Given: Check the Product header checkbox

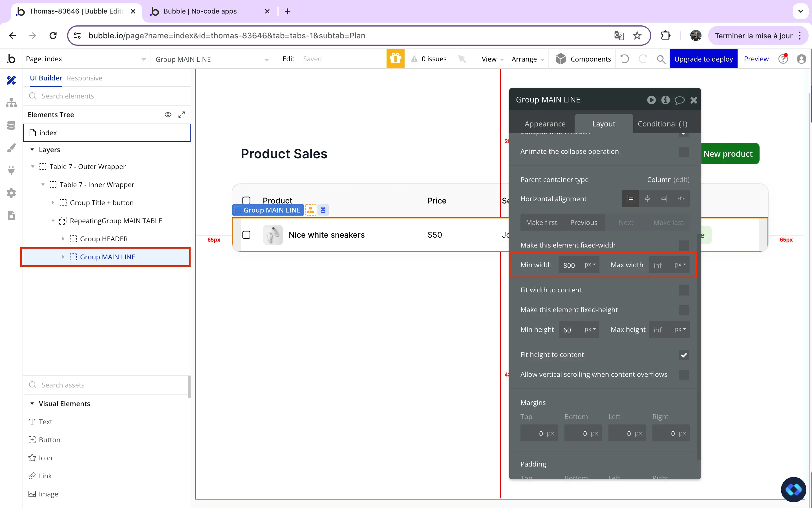Looking at the screenshot, I should pos(246,201).
